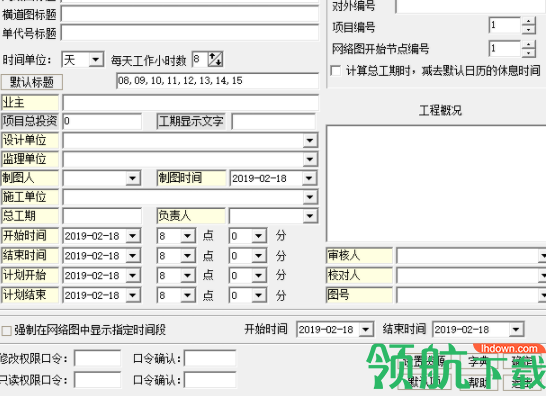Increase the 项目编号 value with up arrow
Viewport: 546px width, 396px height.
pyautogui.click(x=529, y=21)
